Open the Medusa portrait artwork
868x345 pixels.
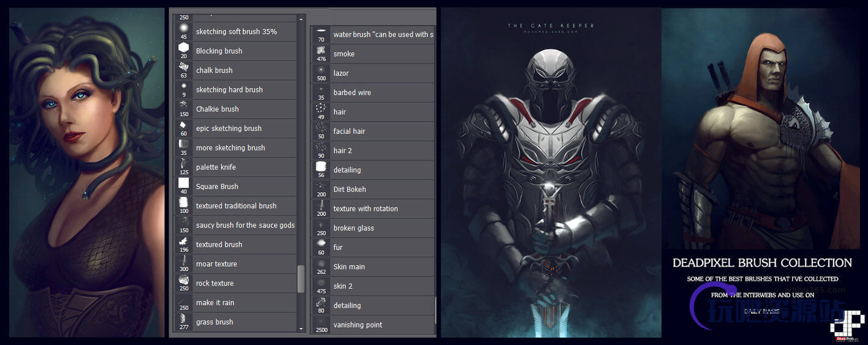point(87,172)
